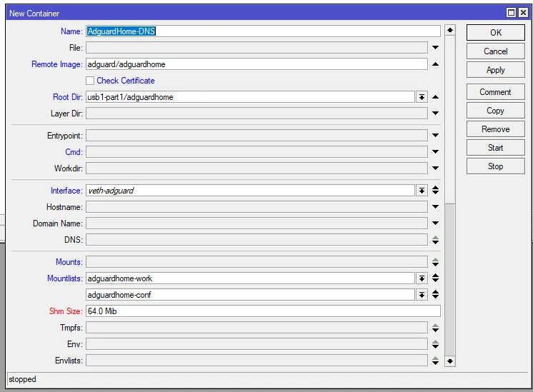Viewport: 533px width, 392px height.
Task: Expand the Hostname field
Action: point(435,206)
